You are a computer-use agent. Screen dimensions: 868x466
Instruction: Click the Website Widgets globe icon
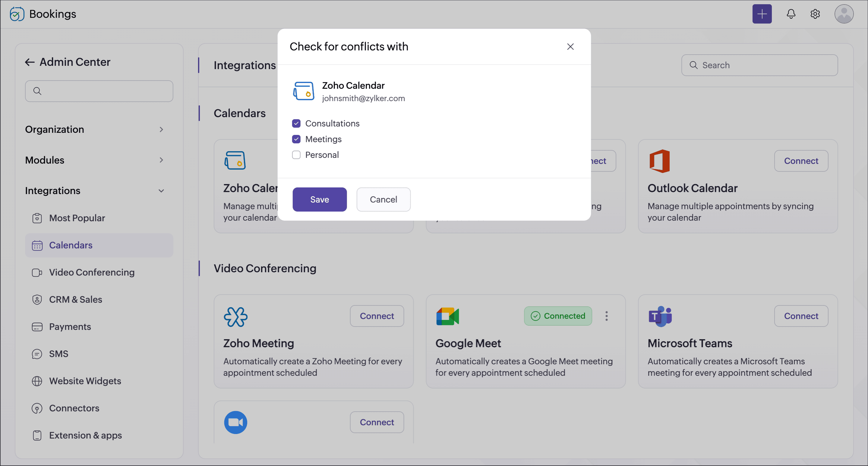point(37,381)
